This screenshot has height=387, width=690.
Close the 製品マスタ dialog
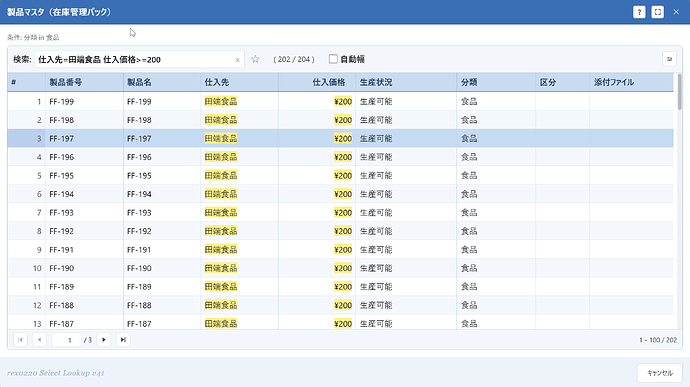pos(676,12)
